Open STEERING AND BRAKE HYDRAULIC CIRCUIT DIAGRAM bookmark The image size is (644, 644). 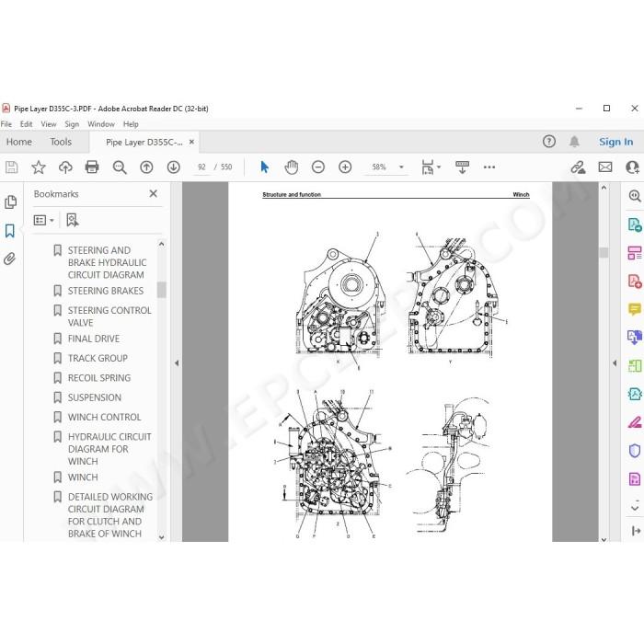[x=107, y=262]
